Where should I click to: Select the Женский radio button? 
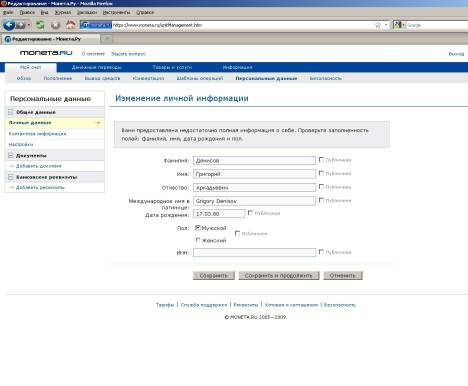[198, 240]
